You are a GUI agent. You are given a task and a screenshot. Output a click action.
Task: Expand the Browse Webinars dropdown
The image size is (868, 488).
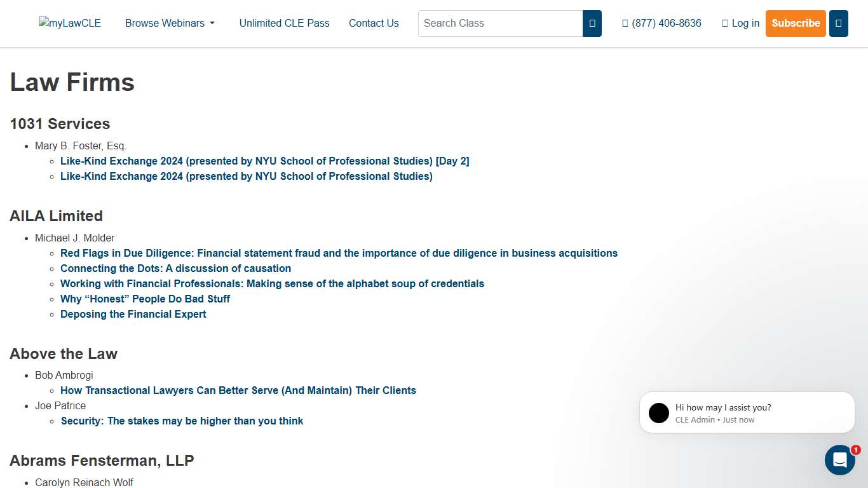[x=170, y=24]
